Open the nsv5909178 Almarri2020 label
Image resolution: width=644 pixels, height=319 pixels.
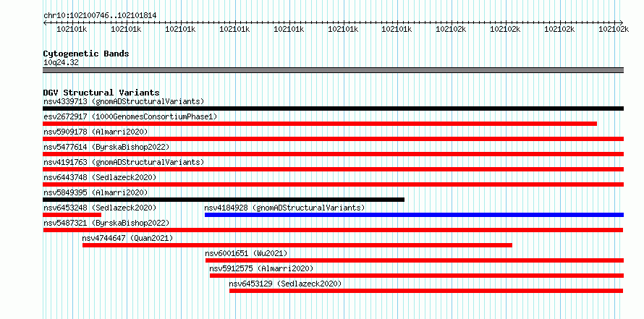pos(96,132)
